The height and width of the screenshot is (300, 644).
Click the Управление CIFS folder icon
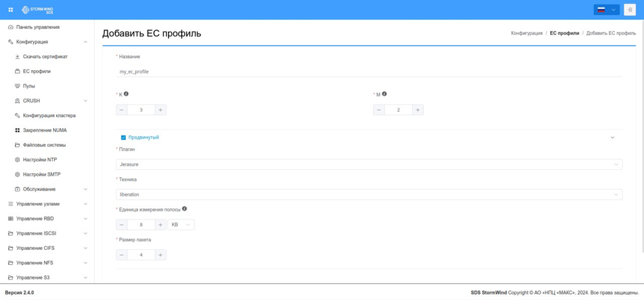point(11,248)
